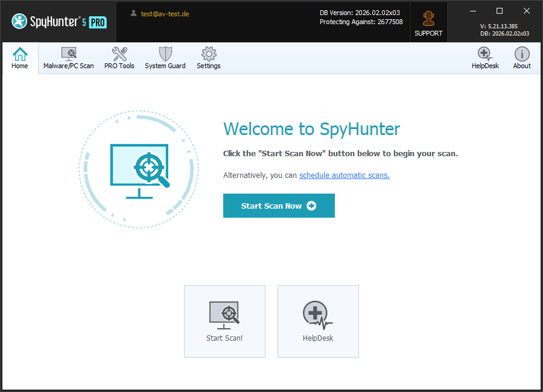Minimize the SpyHunter window

pos(472,11)
